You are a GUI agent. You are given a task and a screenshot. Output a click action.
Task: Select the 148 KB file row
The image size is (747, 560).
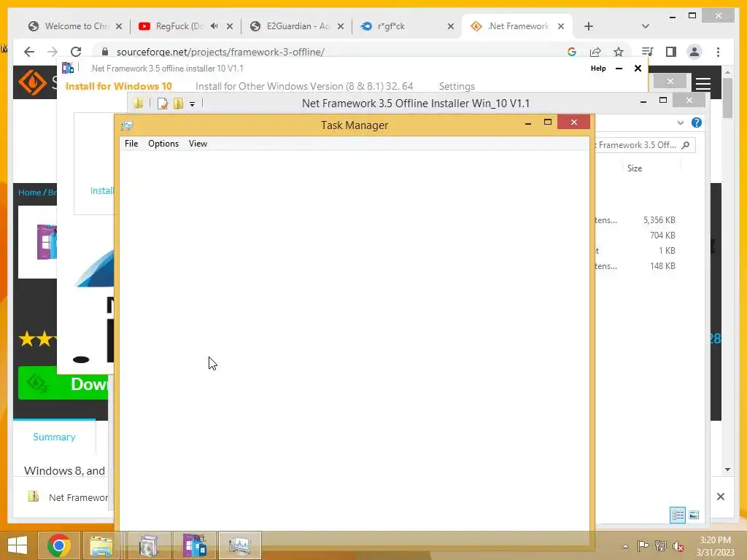635,265
